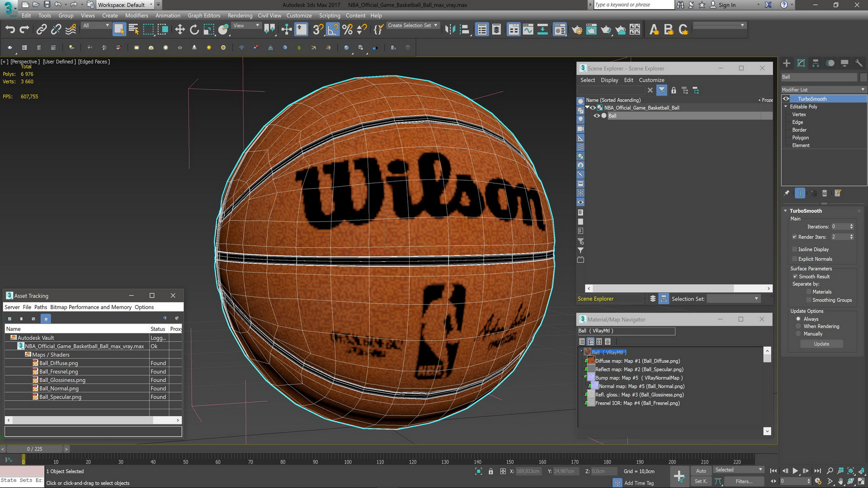Open the Modifiers menu
The image size is (868, 488).
137,15
